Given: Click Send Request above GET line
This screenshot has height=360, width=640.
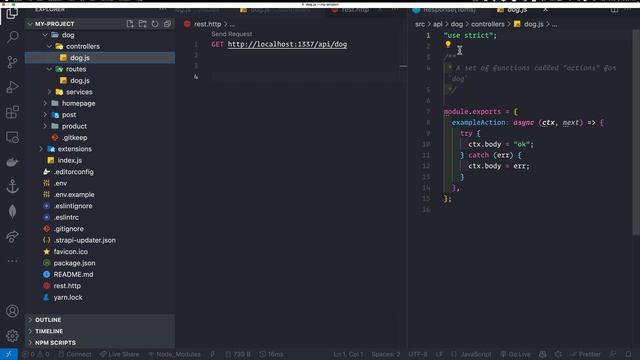Looking at the screenshot, I should click(x=231, y=34).
